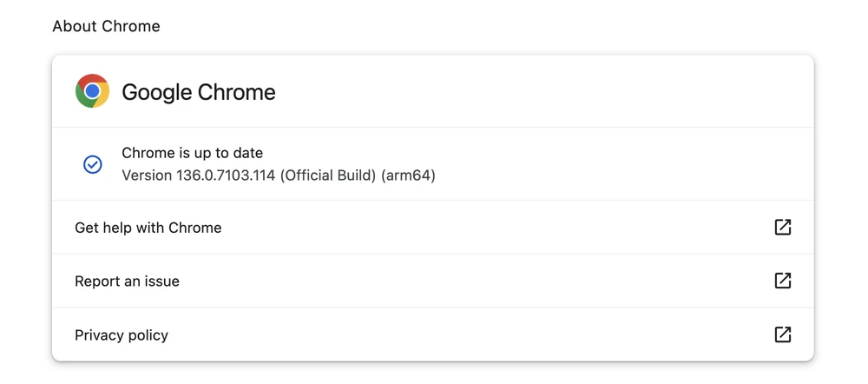Viewport: 868px width, 384px height.
Task: Click the Google Chrome title text
Action: click(x=199, y=92)
